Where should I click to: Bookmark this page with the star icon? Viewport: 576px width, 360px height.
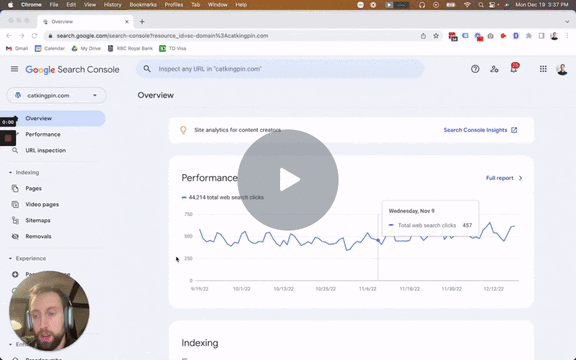[436, 36]
